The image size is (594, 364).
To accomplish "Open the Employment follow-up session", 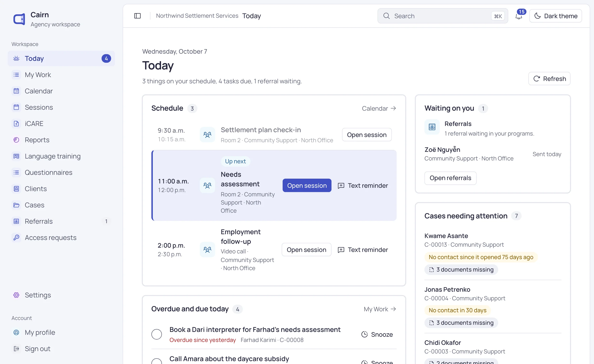I will (306, 250).
